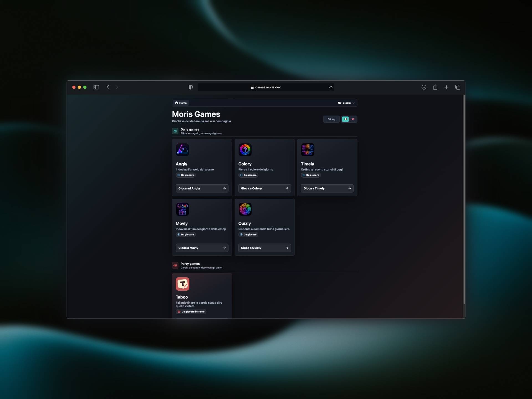The image size is (532, 399).
Task: Click "Sfide in singolo, nuove ogni giorno"
Action: 201,133
